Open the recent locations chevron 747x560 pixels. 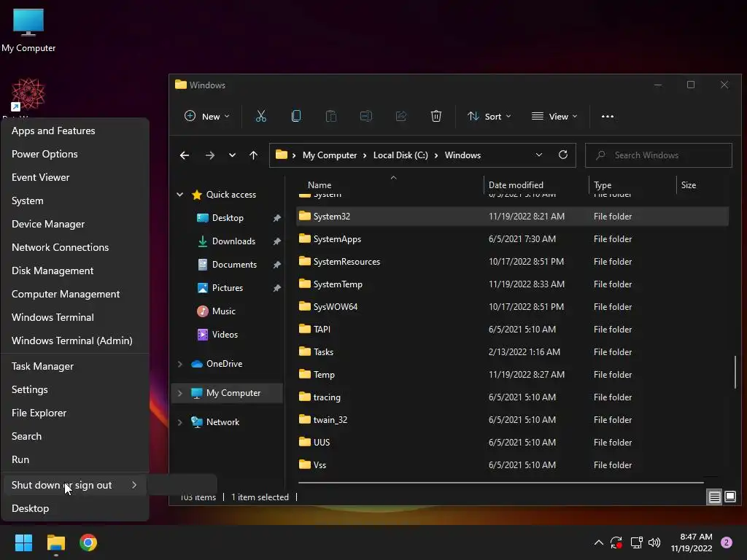tap(232, 155)
